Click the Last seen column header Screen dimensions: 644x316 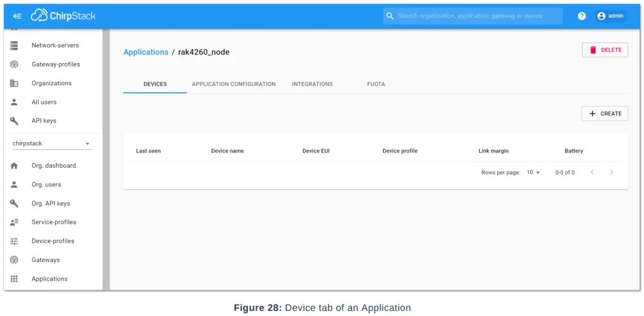(148, 151)
